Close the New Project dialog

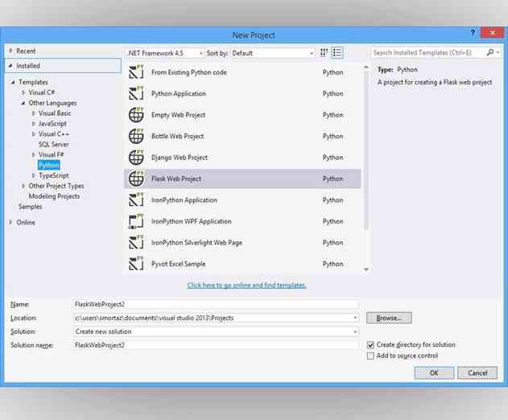tap(493, 33)
